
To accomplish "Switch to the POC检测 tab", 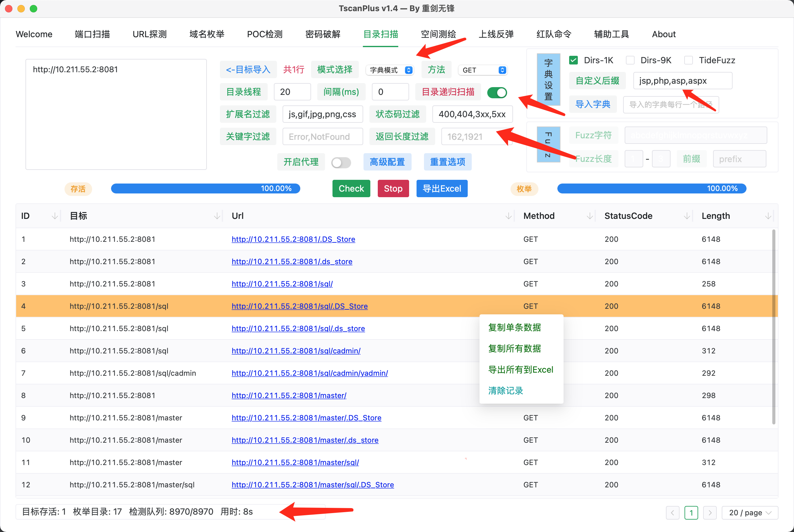I will 265,34.
